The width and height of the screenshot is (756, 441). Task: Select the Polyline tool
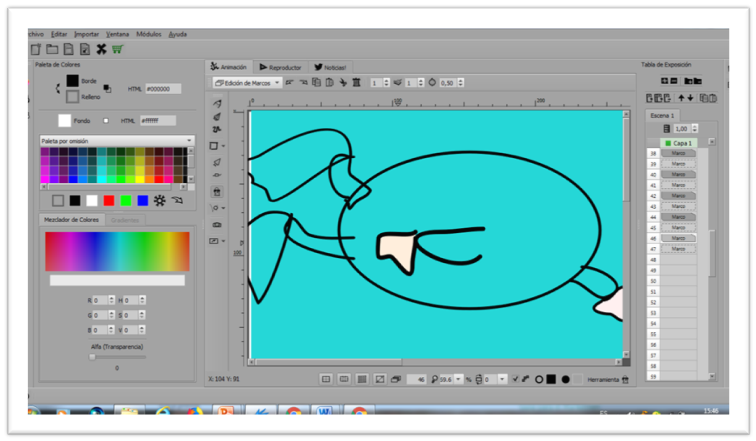[217, 129]
